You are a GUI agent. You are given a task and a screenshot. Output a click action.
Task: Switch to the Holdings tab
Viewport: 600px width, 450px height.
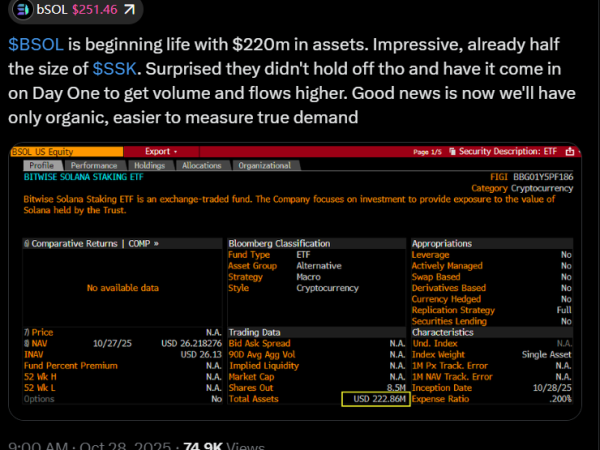pos(149,165)
